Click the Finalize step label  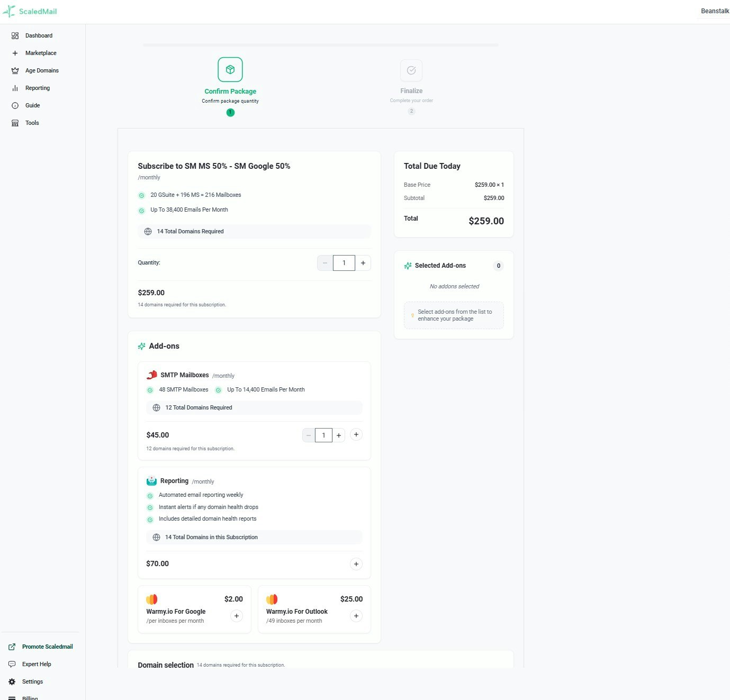[x=411, y=91]
